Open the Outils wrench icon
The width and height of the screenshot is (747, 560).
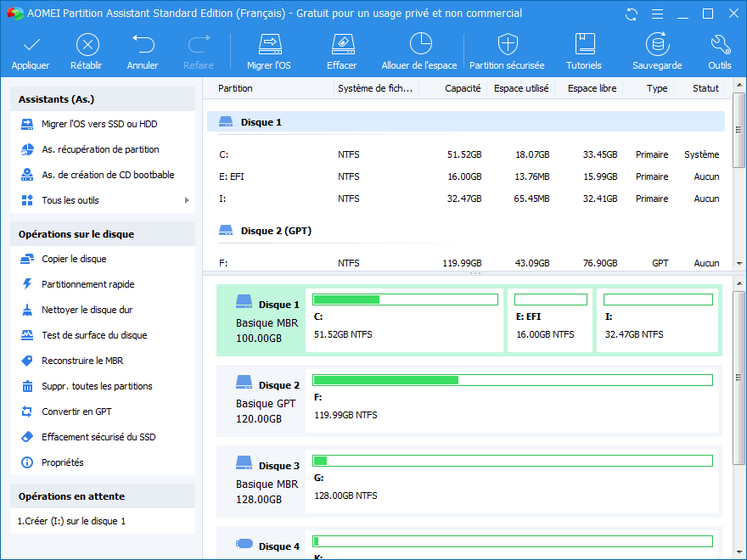pyautogui.click(x=719, y=45)
